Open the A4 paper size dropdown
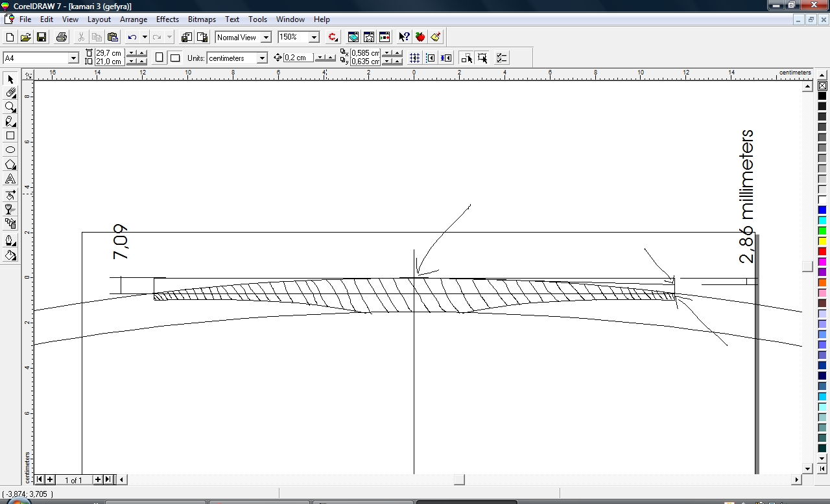This screenshot has width=830, height=504. click(73, 58)
